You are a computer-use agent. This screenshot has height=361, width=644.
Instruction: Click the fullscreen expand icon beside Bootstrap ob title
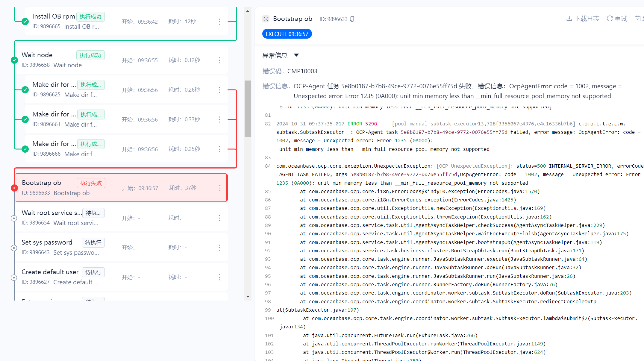tap(266, 19)
